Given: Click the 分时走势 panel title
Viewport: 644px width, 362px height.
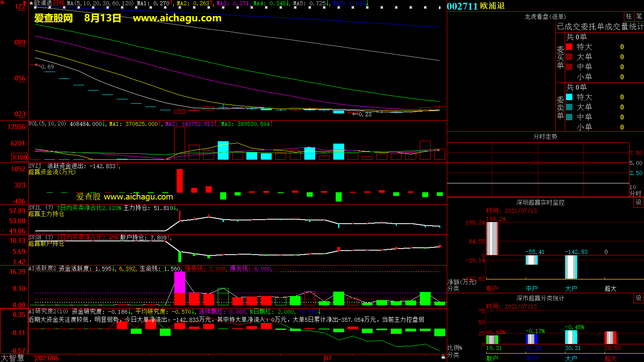Looking at the screenshot, I should pyautogui.click(x=545, y=136).
